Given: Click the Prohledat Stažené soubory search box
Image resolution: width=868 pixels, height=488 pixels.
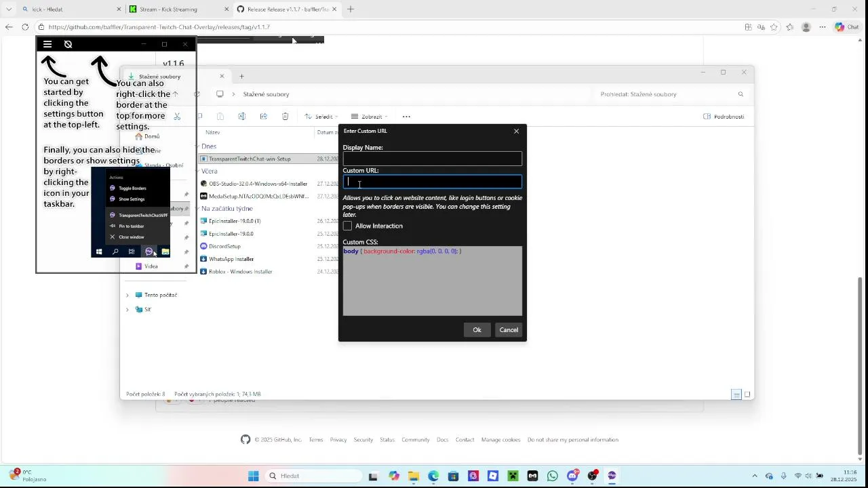Looking at the screenshot, I should coord(671,94).
